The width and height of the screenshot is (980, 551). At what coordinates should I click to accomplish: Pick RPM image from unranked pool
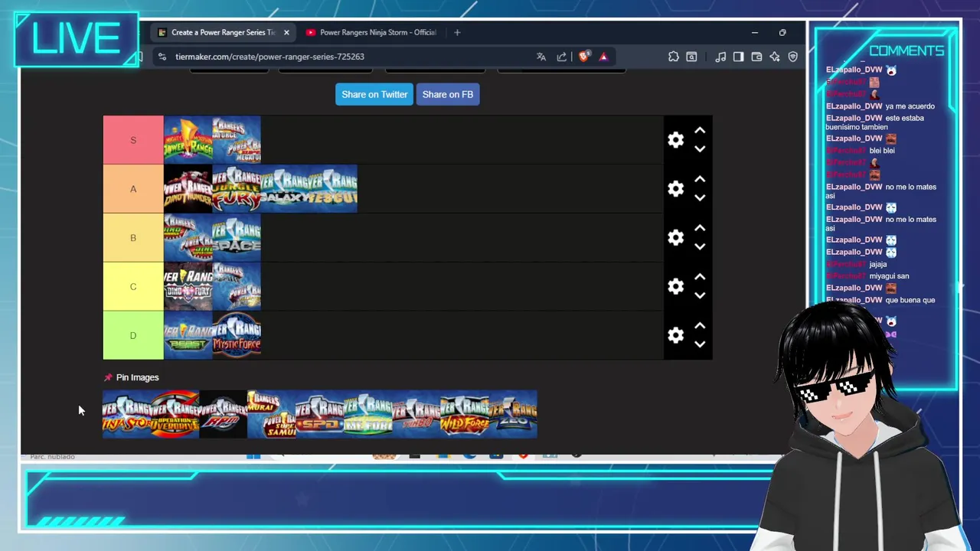pyautogui.click(x=223, y=414)
